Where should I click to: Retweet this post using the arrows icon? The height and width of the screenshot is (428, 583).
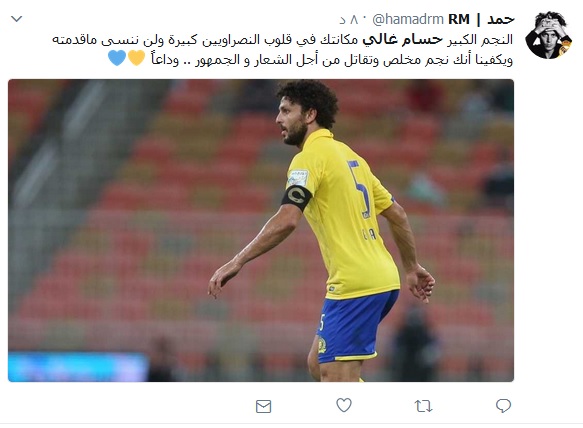click(423, 406)
